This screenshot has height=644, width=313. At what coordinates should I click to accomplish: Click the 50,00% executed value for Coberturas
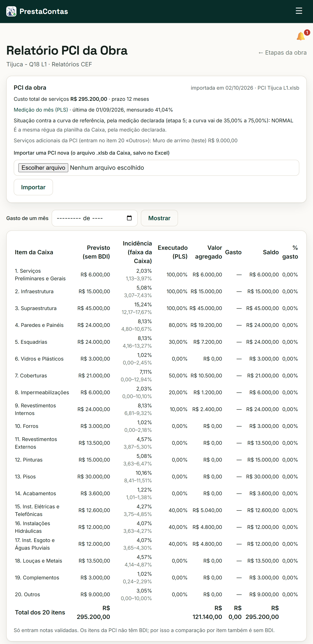pyautogui.click(x=178, y=375)
